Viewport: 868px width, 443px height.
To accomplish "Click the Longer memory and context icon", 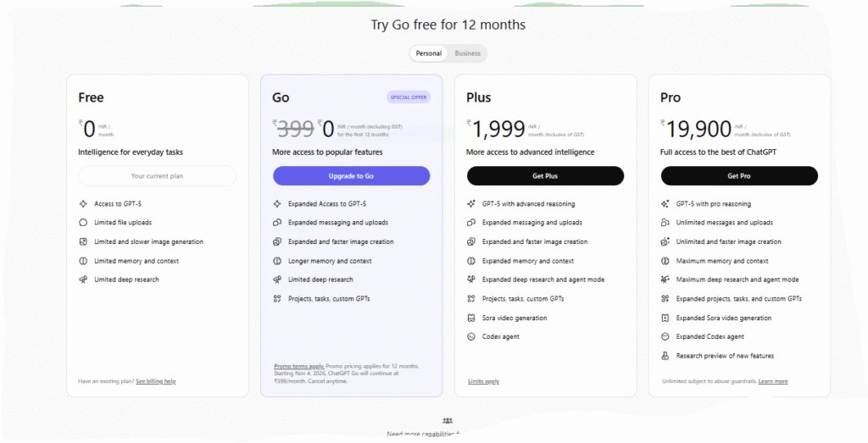I will (277, 261).
